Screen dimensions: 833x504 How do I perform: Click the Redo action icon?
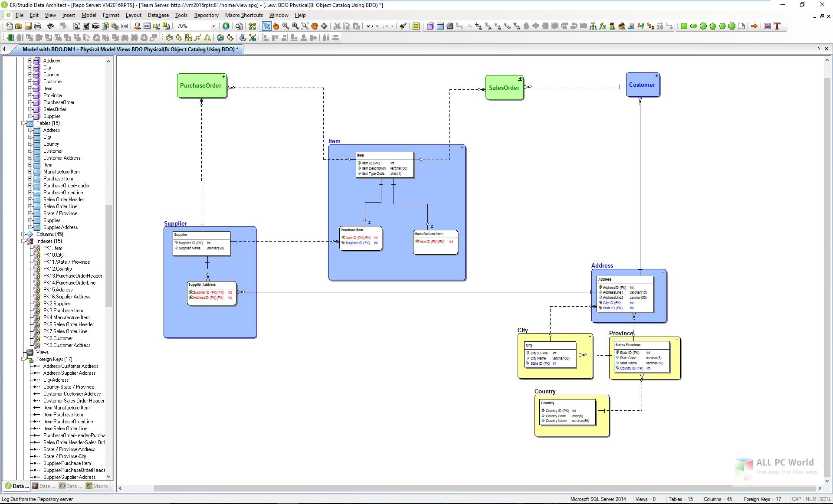tap(385, 26)
